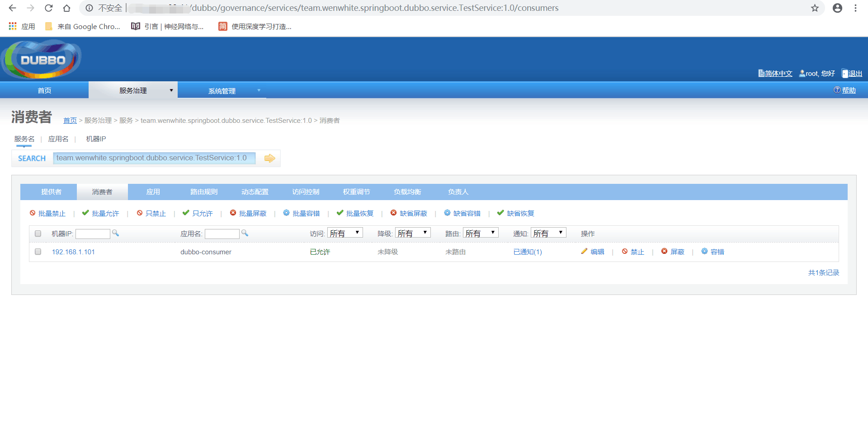This screenshot has height=444, width=868.
Task: Switch to 提供者 tab
Action: [x=51, y=192]
